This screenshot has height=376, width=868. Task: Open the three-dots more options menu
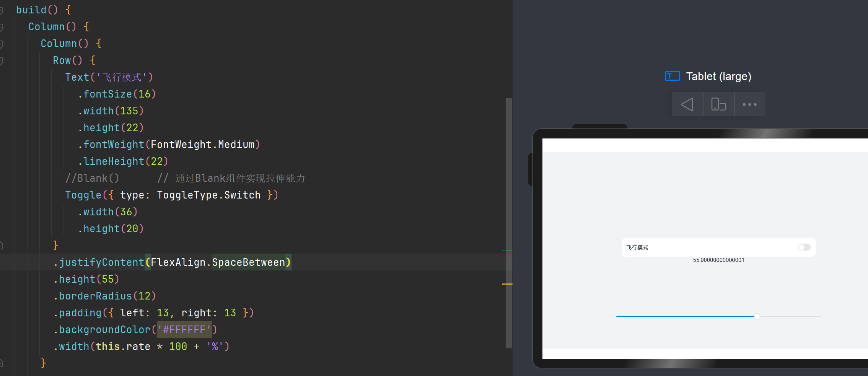[749, 104]
